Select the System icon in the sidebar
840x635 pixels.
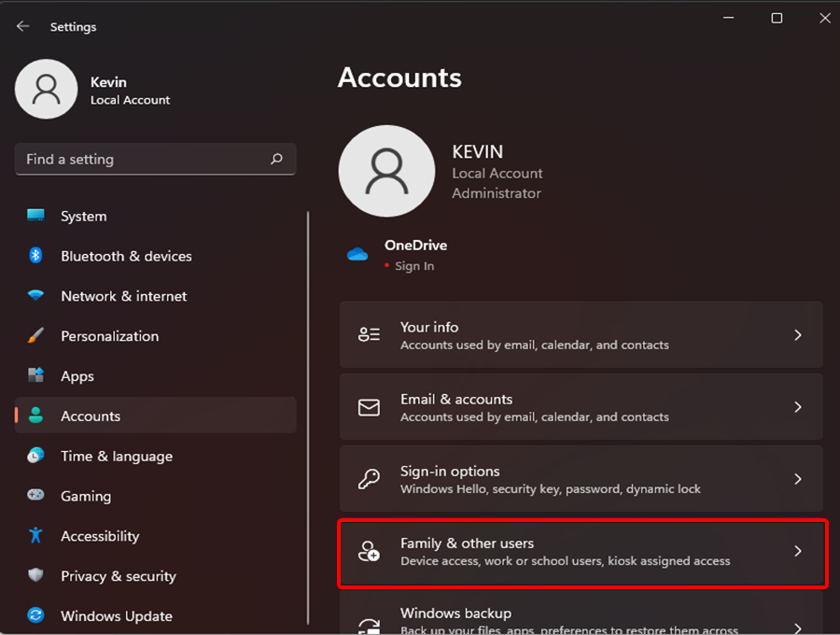coord(35,216)
